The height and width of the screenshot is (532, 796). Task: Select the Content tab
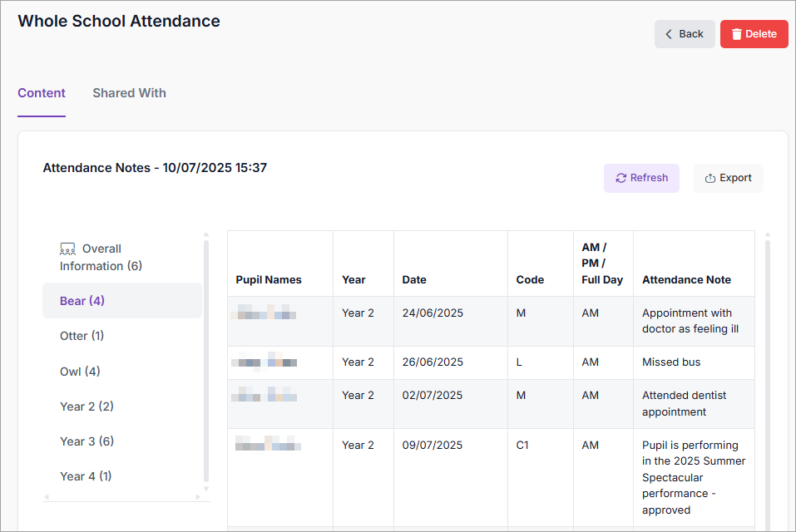[x=42, y=93]
